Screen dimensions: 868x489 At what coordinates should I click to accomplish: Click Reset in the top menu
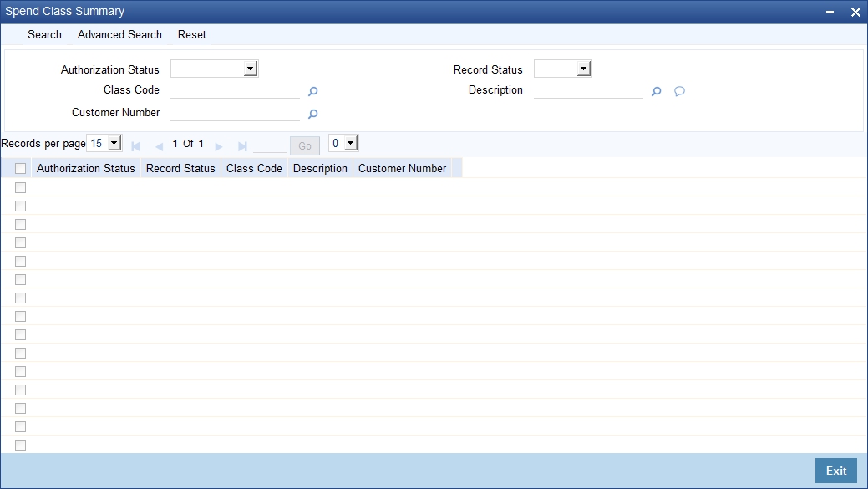(x=191, y=34)
